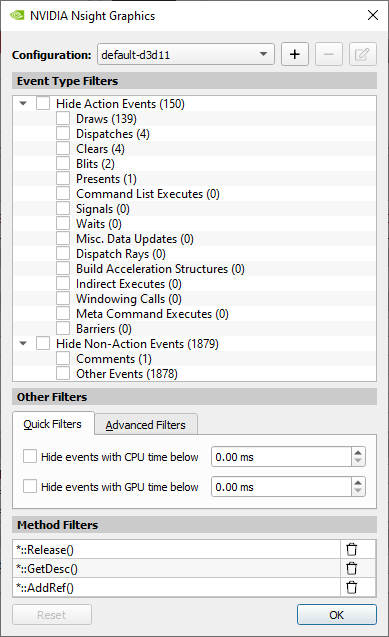Check Build Acceleration Structures (0) checkbox
389x637 pixels.
tap(63, 269)
